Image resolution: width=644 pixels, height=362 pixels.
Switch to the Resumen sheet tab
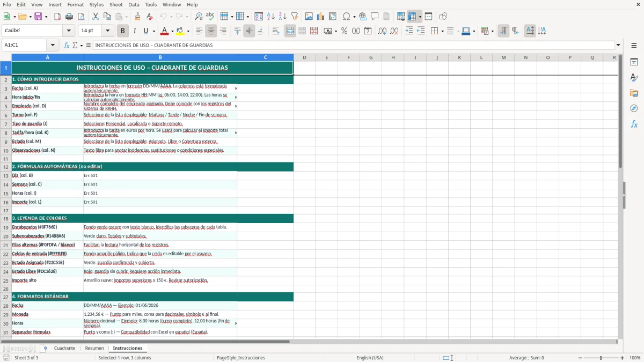[94, 348]
